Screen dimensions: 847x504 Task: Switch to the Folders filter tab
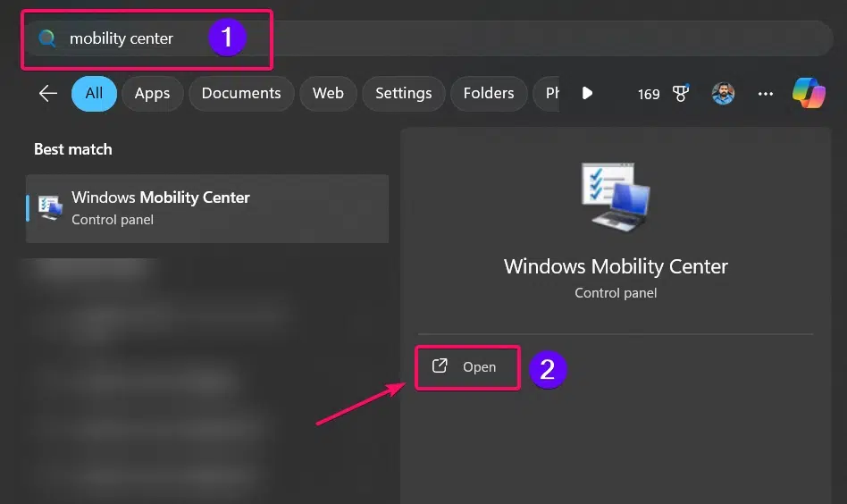tap(489, 94)
